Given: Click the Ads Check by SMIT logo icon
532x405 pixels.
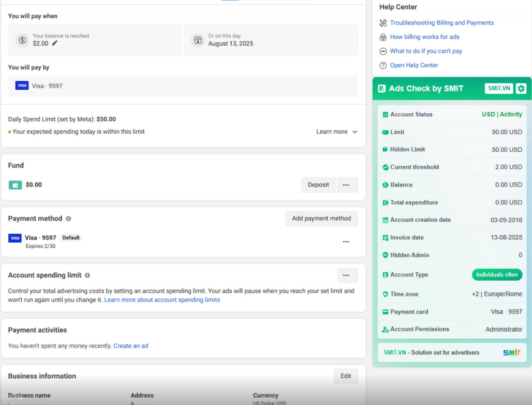Looking at the screenshot, I should coord(382,88).
